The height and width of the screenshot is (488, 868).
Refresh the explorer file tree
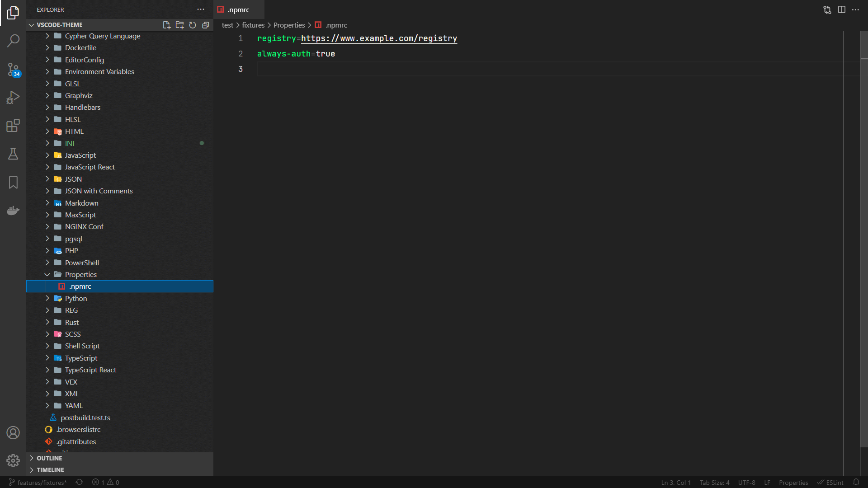(193, 25)
